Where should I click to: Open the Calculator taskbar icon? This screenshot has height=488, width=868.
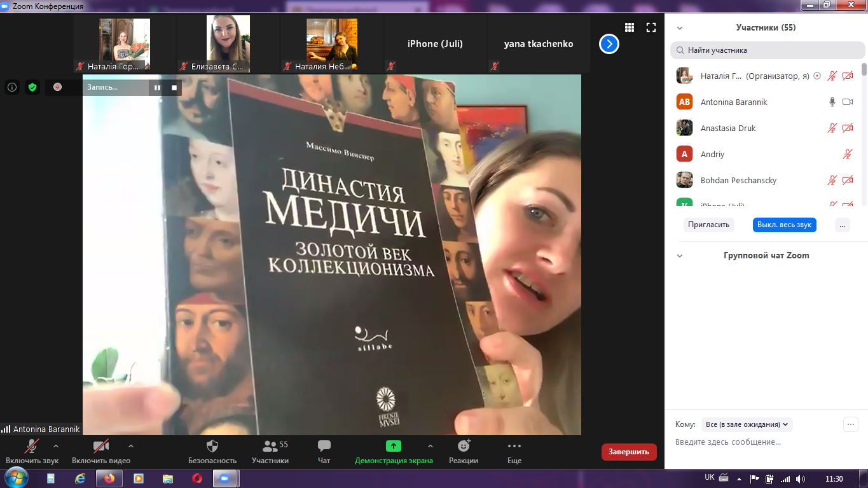(x=51, y=478)
